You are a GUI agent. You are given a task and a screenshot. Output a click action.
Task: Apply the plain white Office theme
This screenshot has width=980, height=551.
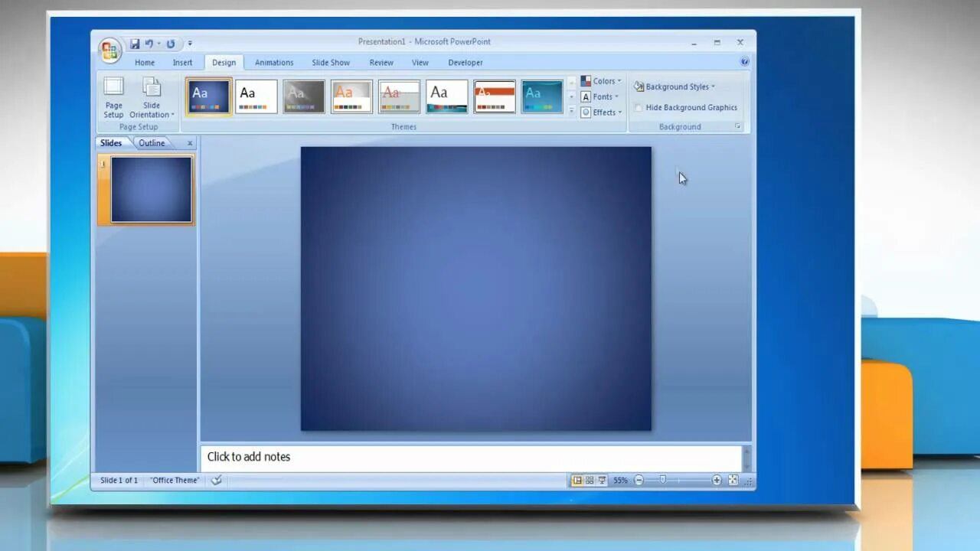click(256, 96)
